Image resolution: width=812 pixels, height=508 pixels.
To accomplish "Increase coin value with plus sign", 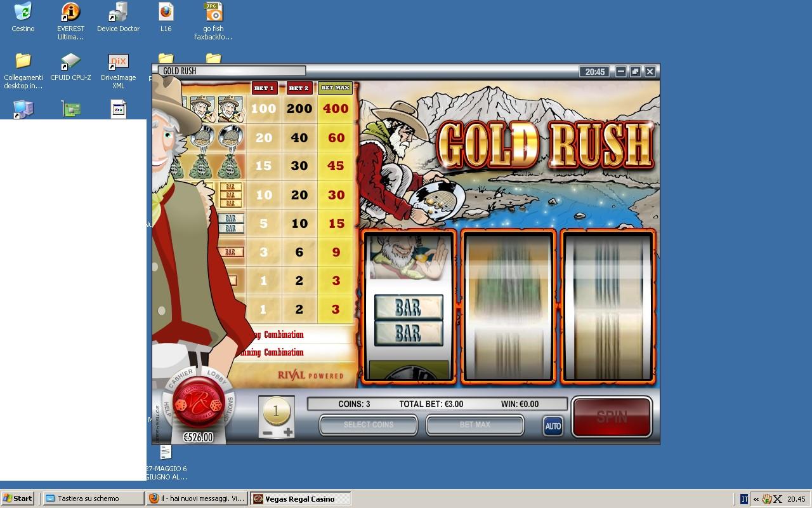I will 288,432.
